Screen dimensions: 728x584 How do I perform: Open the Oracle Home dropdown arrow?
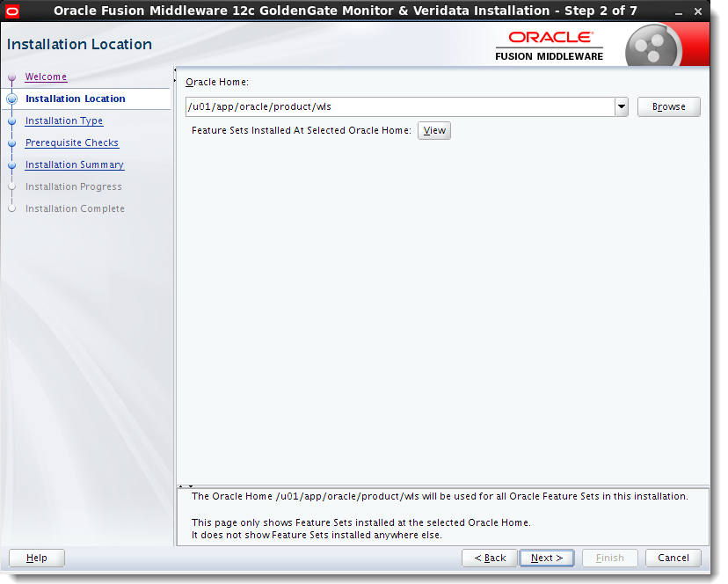[x=622, y=106]
